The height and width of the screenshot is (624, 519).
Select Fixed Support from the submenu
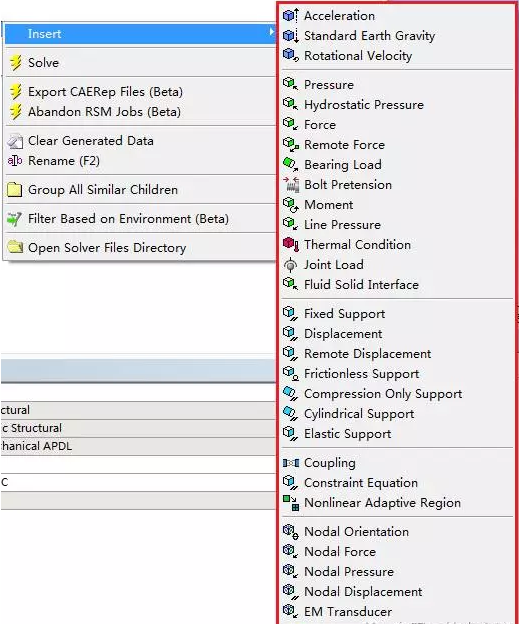(x=344, y=314)
